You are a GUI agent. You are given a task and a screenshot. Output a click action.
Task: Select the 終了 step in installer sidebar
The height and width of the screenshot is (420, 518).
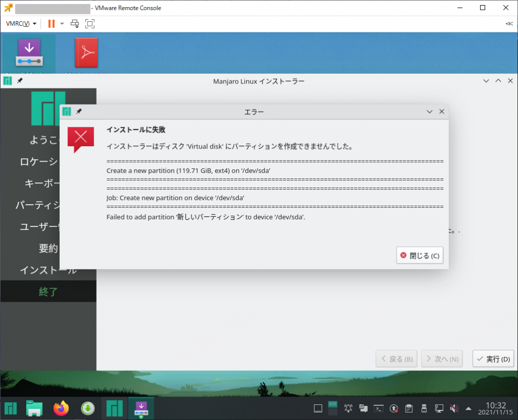48,292
